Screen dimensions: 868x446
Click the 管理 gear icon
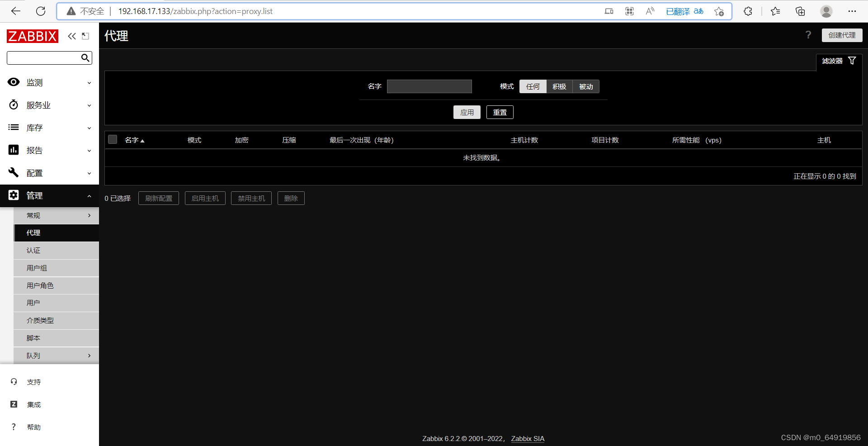tap(14, 195)
